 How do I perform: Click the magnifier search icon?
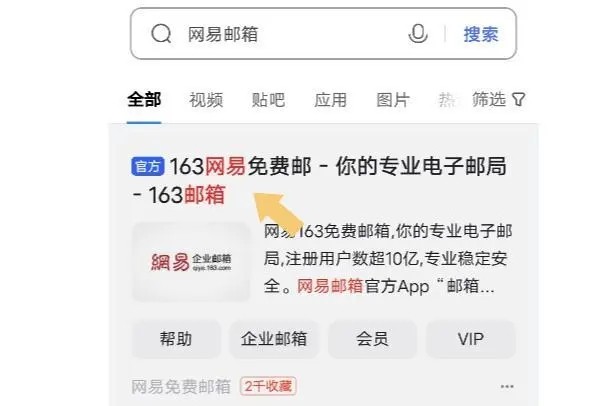[161, 34]
